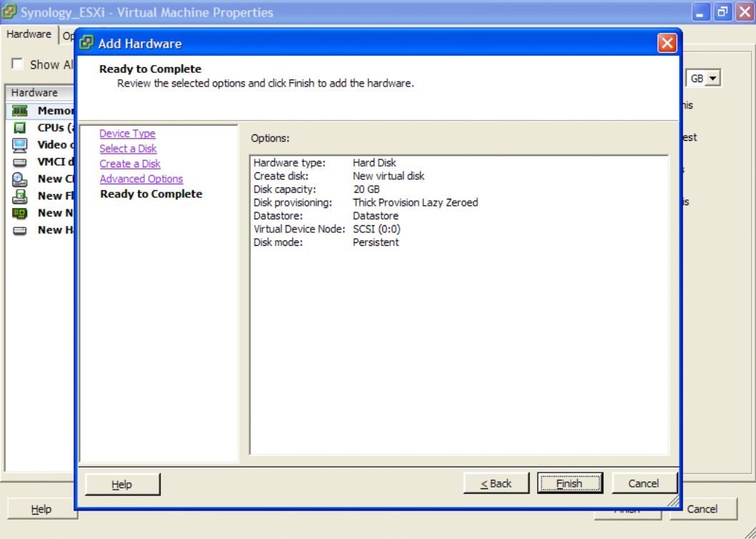
Task: Click the CPUs hardware icon
Action: [x=20, y=127]
